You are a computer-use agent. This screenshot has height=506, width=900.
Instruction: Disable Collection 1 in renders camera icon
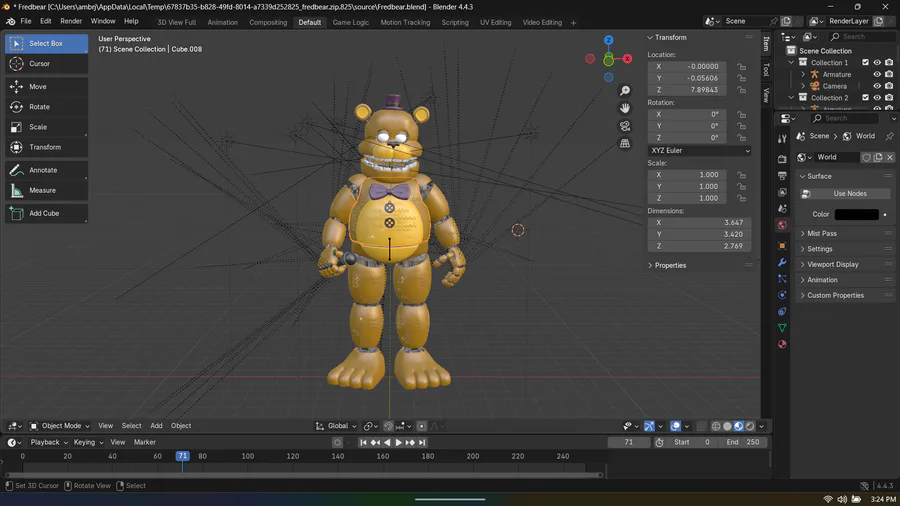[x=889, y=63]
